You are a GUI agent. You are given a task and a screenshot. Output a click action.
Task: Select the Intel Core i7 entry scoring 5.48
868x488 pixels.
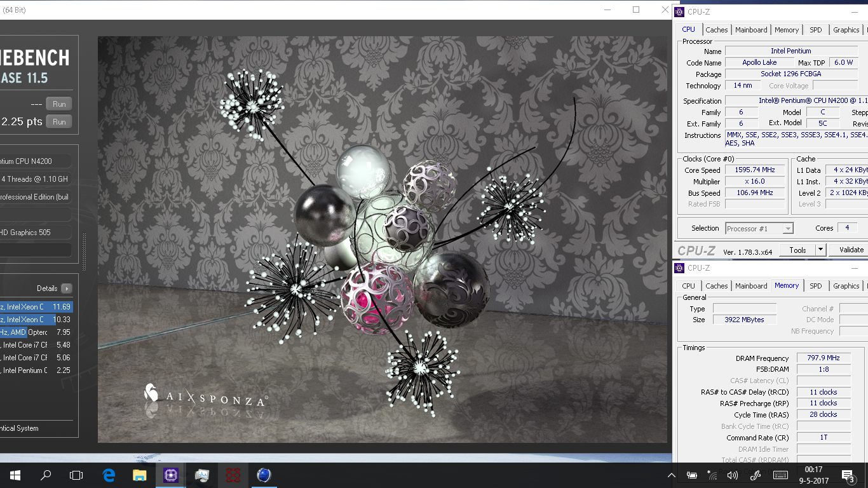[36, 345]
